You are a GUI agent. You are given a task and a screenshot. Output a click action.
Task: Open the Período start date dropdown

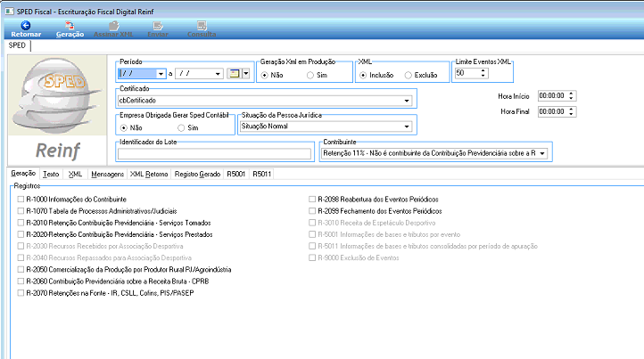(x=161, y=74)
